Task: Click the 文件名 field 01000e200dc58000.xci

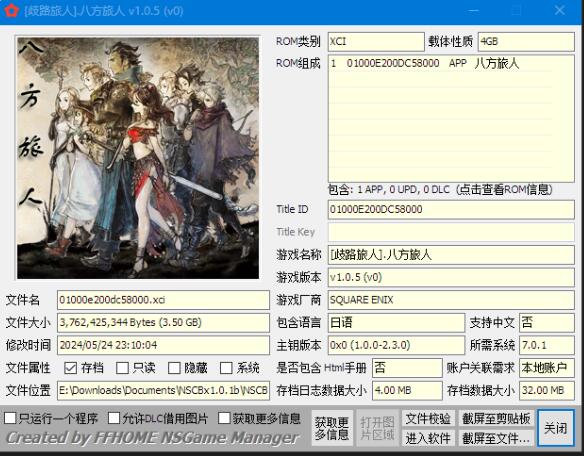Action: (x=163, y=300)
